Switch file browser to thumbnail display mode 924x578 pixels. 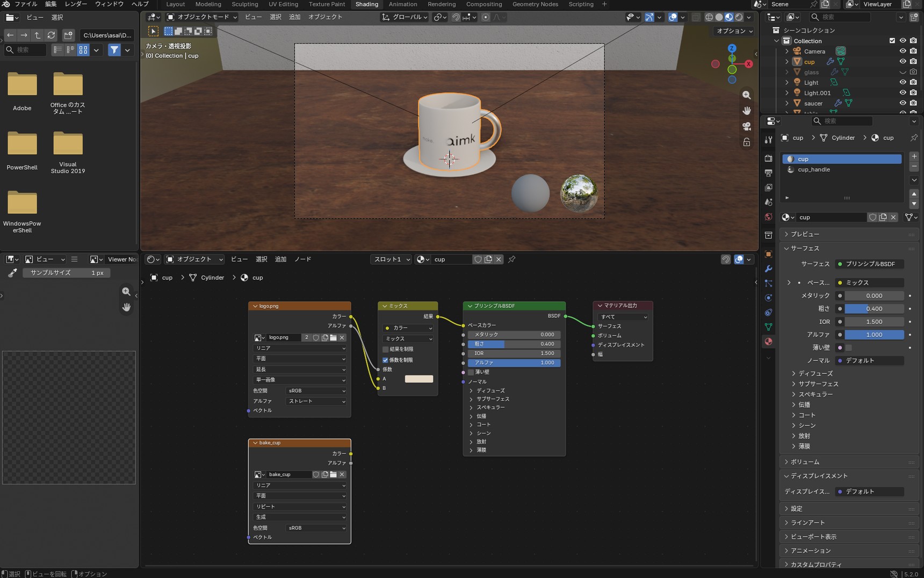(x=83, y=50)
